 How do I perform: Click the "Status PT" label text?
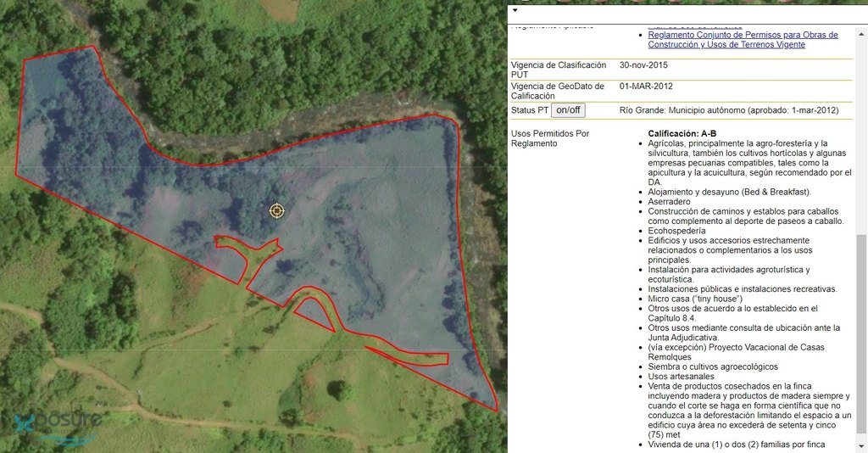coord(529,110)
